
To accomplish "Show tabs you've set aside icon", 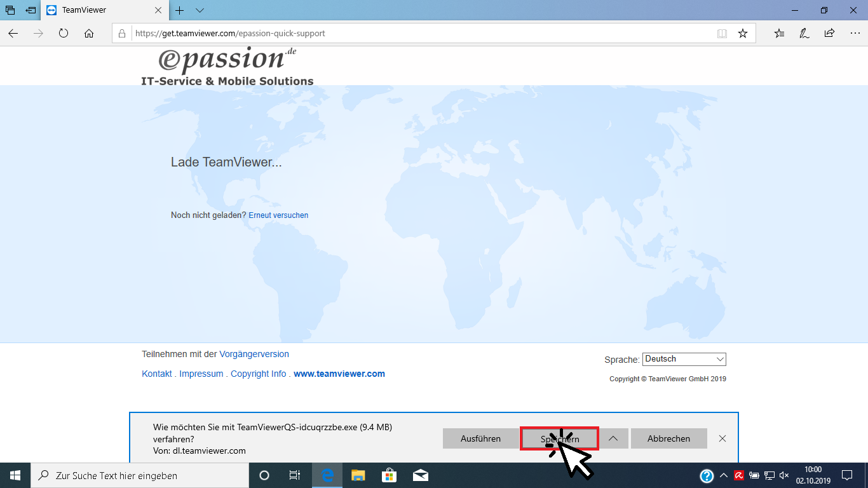I will point(10,10).
